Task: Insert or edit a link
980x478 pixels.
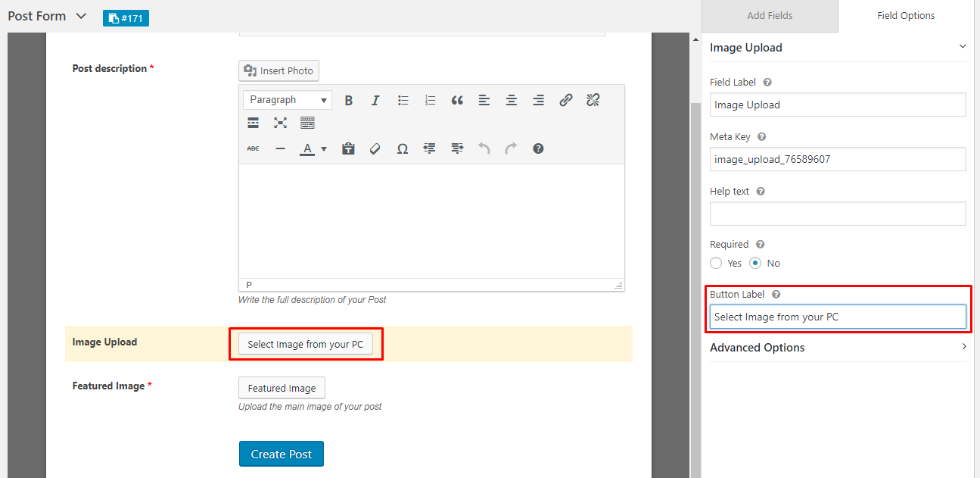Action: click(566, 100)
